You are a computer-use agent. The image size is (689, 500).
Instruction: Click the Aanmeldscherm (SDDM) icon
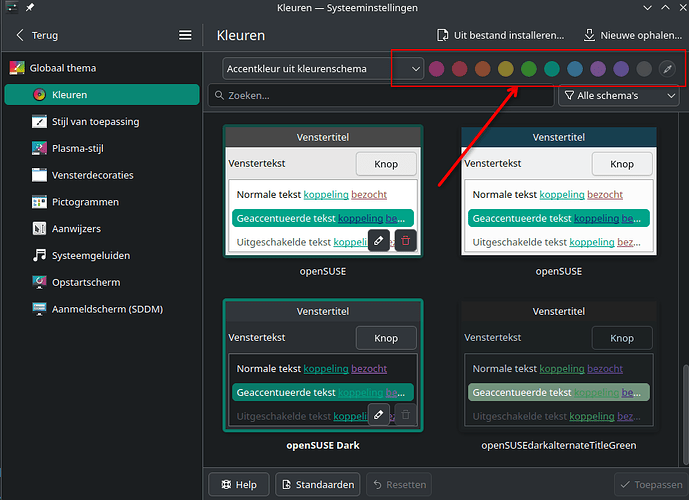tap(39, 309)
